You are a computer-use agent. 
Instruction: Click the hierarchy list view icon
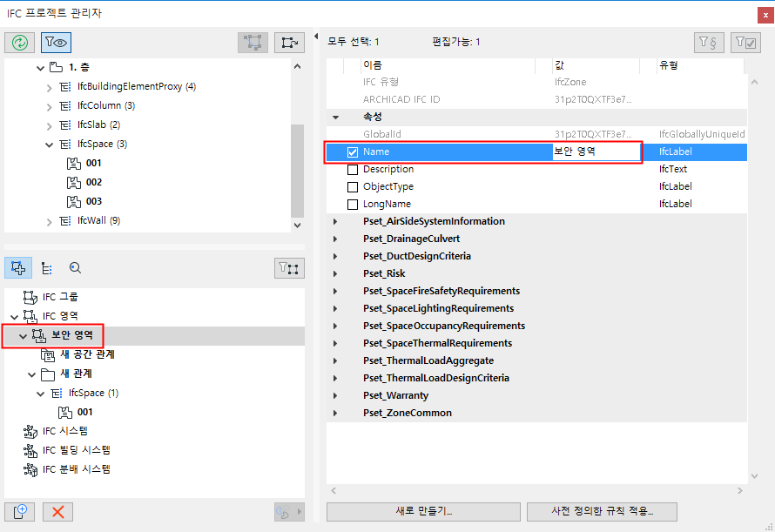46,267
